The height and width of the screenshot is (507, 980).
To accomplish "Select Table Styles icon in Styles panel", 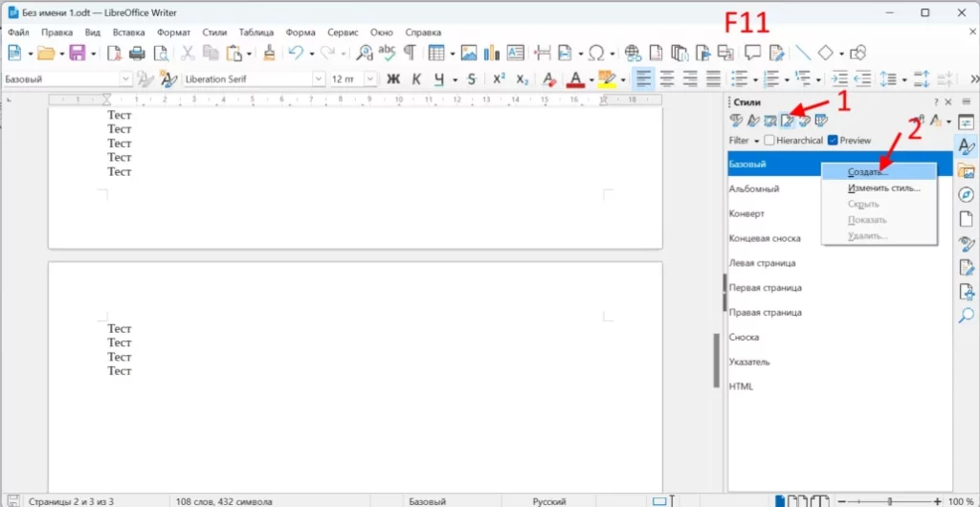I will click(822, 121).
